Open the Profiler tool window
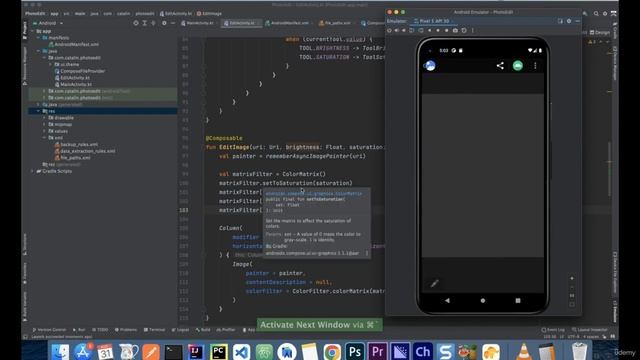Image resolution: width=640 pixels, height=360 pixels. coord(226,330)
